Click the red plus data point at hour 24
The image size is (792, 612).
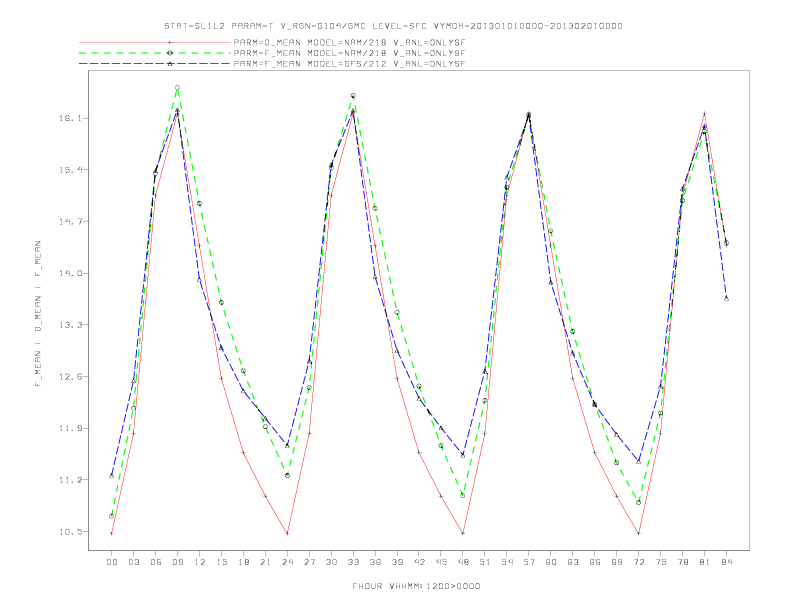point(287,533)
